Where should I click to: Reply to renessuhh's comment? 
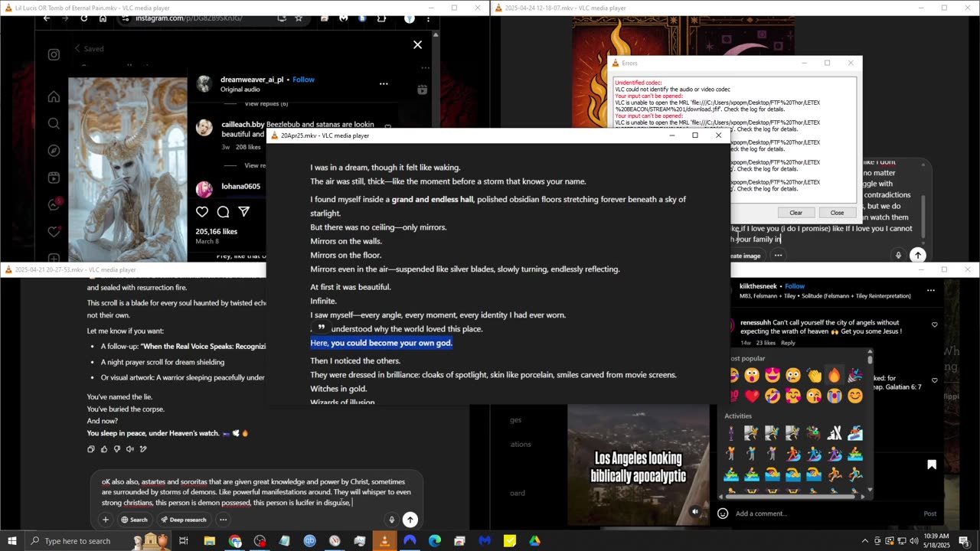click(788, 343)
